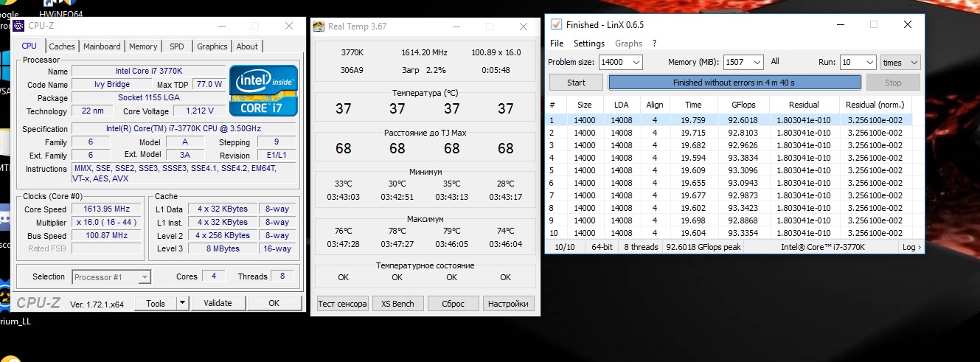980x362 pixels.
Task: Switch to the About tab in CPU-Z
Action: [247, 46]
